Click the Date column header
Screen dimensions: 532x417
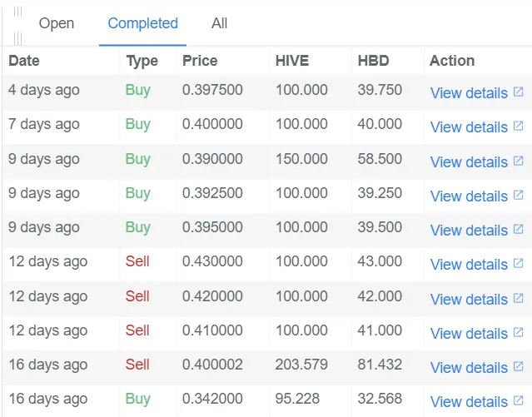click(x=24, y=61)
